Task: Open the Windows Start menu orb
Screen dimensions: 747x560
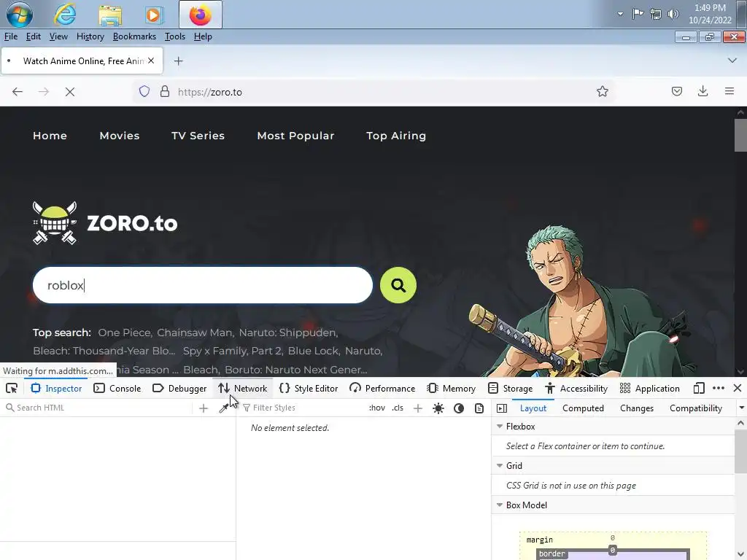Action: [x=19, y=15]
